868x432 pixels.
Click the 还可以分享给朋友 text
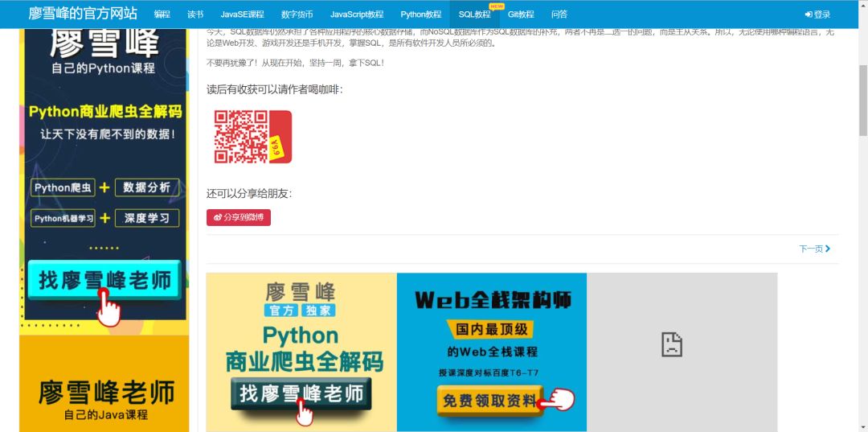pos(249,194)
